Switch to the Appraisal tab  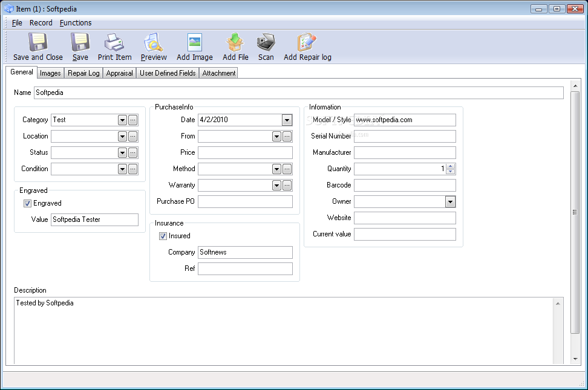click(x=119, y=73)
